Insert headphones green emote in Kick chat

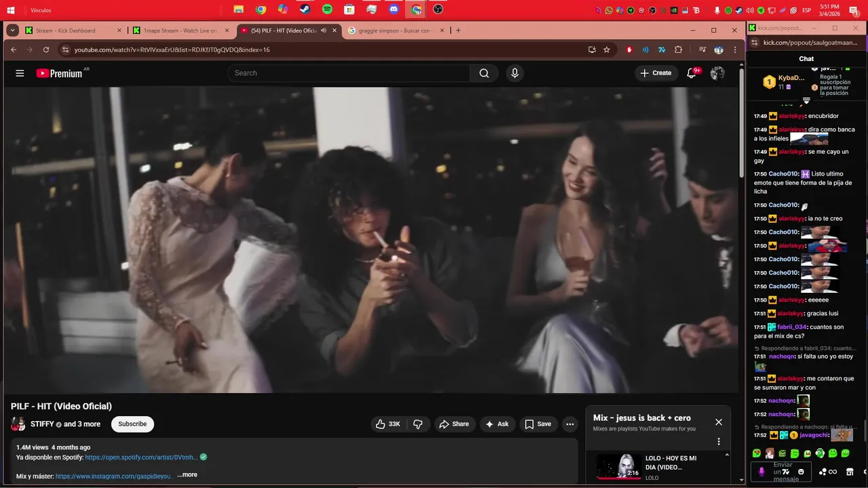[820, 453]
